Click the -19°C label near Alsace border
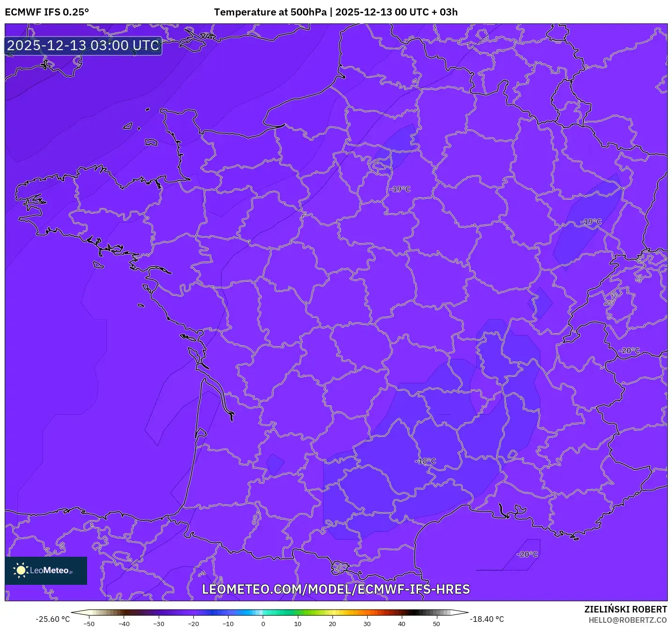Image resolution: width=672 pixels, height=627 pixels. tap(591, 220)
